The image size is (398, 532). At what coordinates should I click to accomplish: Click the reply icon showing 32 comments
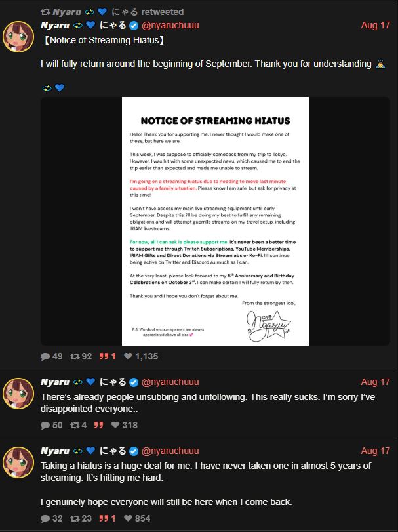[x=45, y=518]
